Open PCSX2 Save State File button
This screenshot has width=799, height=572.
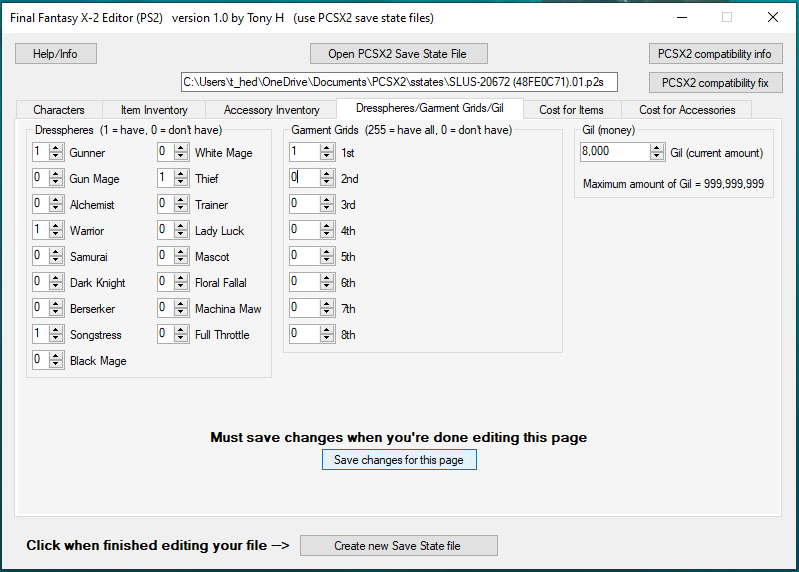click(x=399, y=53)
